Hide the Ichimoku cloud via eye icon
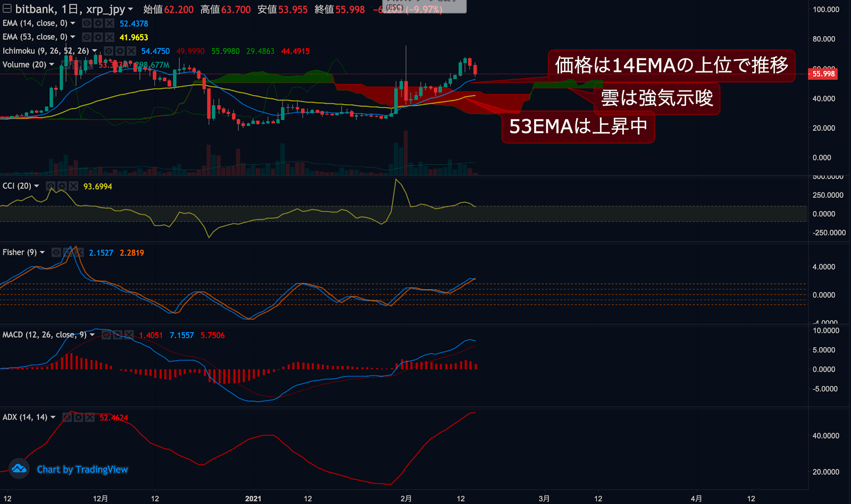Image resolution: width=851 pixels, height=504 pixels. 109,51
